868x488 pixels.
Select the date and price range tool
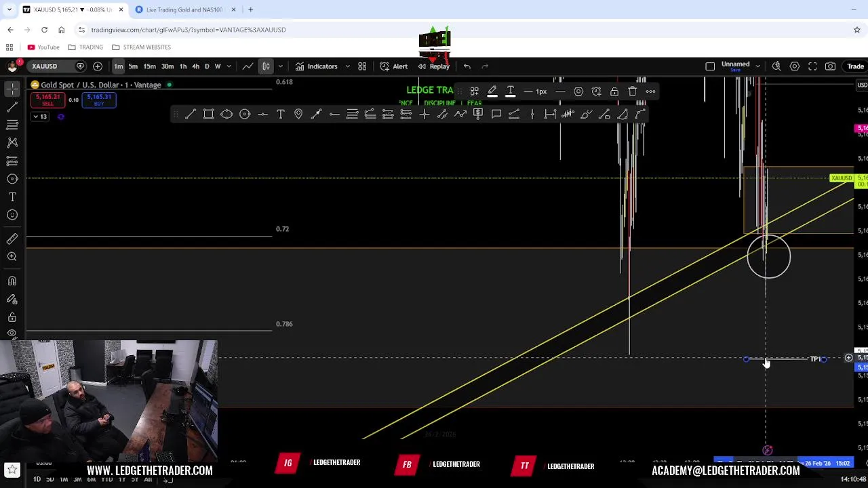point(550,114)
